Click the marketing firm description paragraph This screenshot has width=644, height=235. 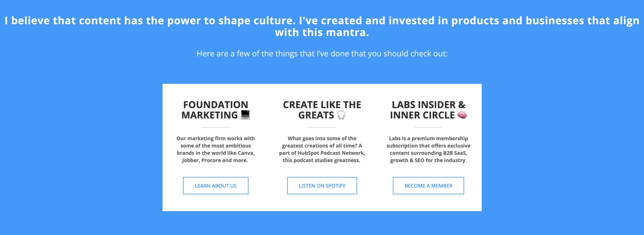pos(216,149)
